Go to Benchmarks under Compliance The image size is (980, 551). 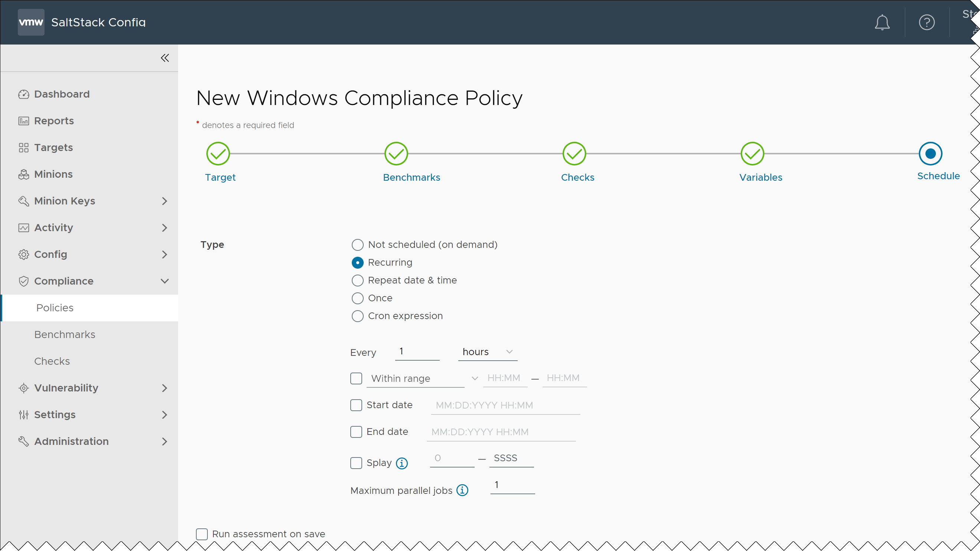(65, 334)
